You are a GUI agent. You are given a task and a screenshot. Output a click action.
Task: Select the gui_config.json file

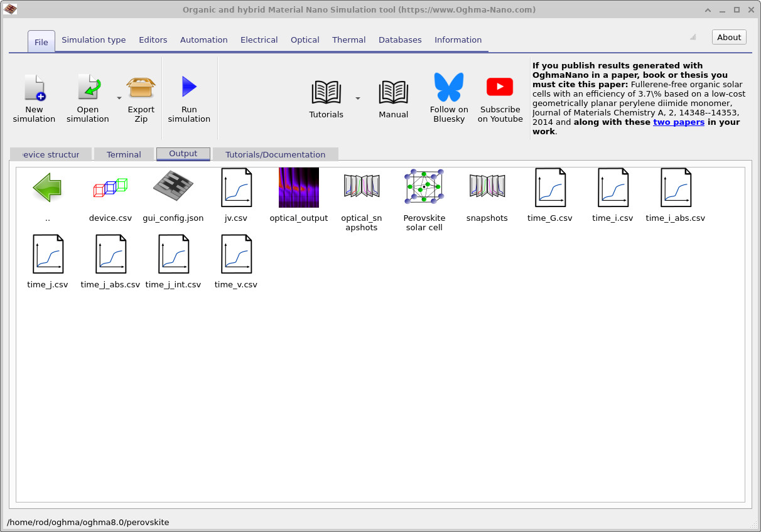tap(173, 188)
